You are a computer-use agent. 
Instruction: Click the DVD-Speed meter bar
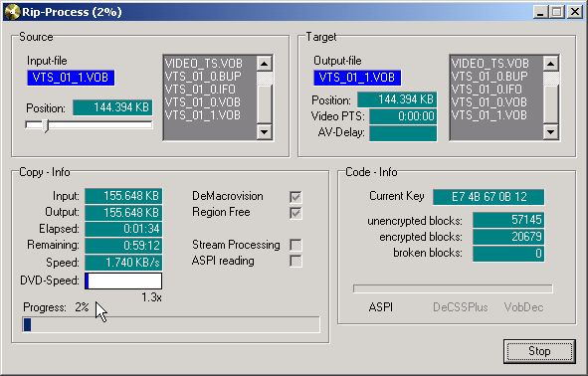[123, 281]
